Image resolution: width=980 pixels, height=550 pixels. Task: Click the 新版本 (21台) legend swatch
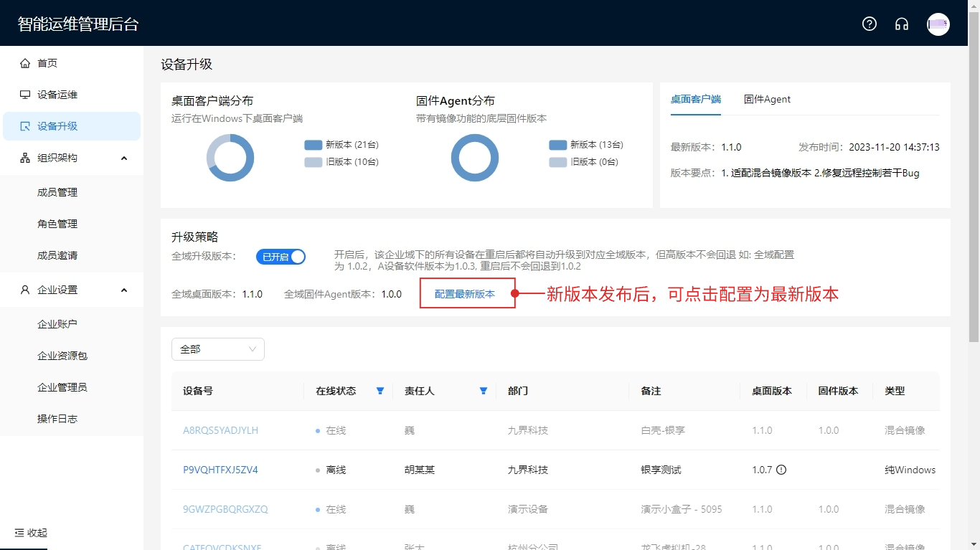(314, 145)
